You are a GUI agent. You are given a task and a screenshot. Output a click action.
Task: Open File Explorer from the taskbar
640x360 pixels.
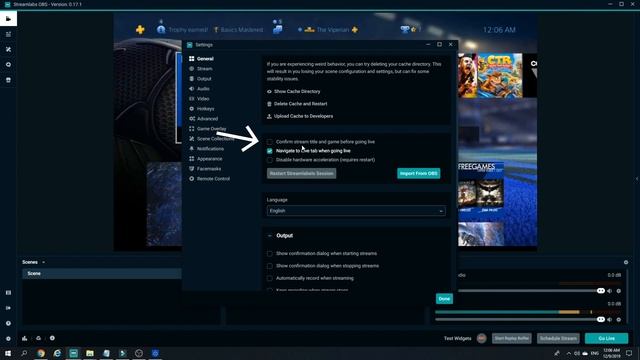(90, 353)
